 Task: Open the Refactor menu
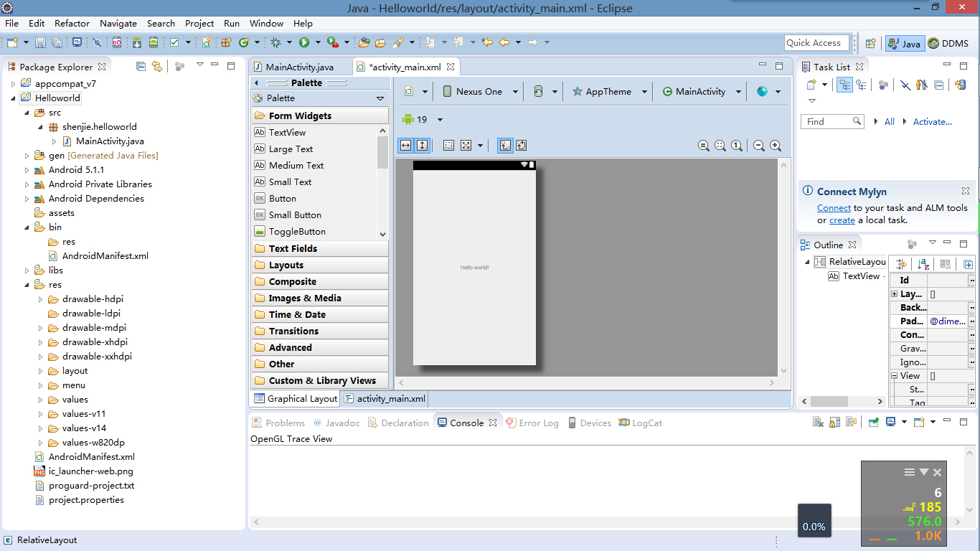point(72,23)
